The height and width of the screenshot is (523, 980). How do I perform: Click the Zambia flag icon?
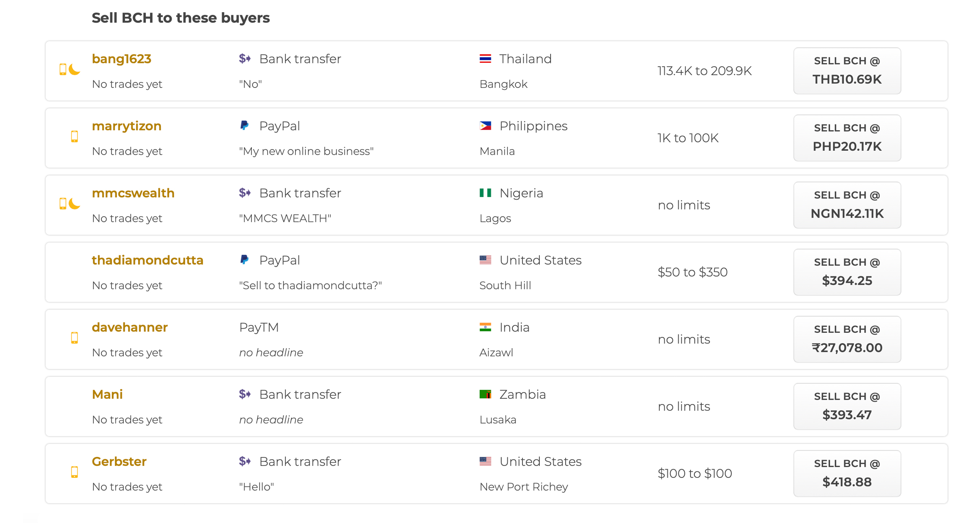[485, 394]
